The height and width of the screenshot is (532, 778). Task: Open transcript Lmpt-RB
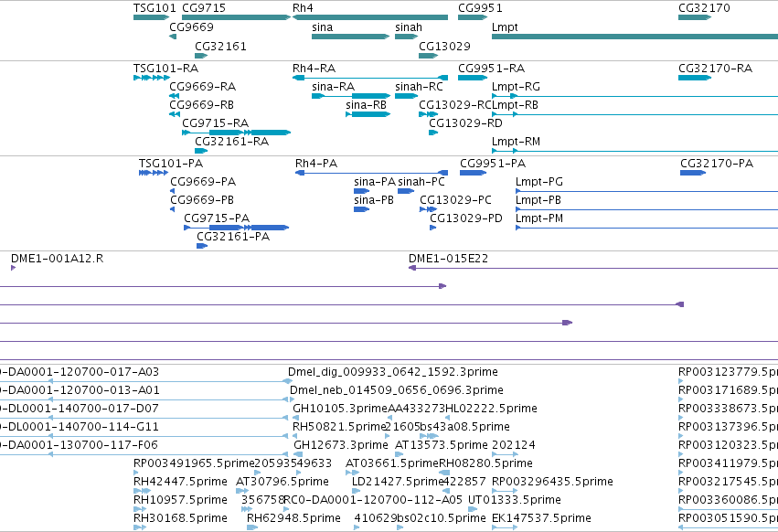pos(516,105)
